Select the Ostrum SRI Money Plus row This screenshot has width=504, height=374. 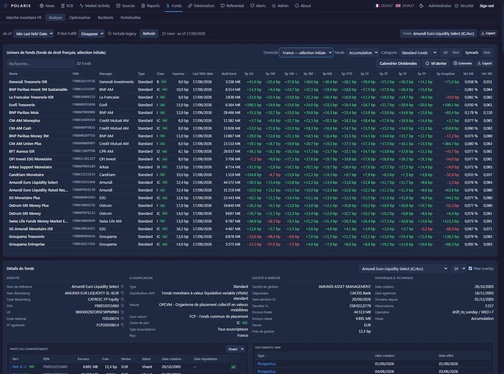(x=250, y=206)
